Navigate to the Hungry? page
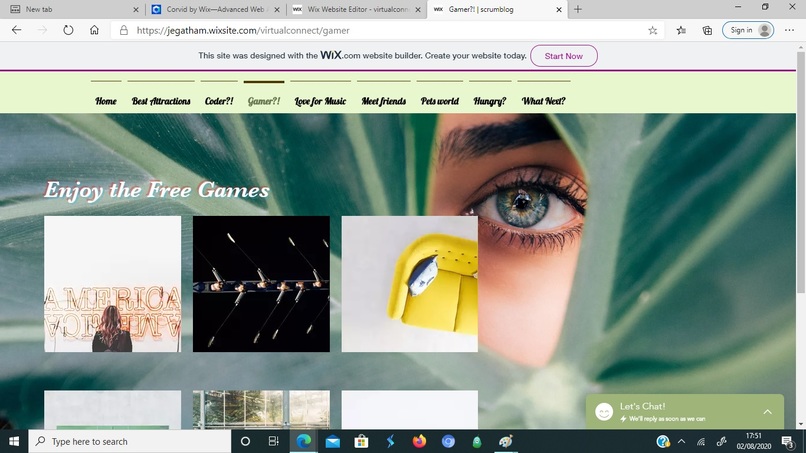The width and height of the screenshot is (806, 453). click(489, 101)
